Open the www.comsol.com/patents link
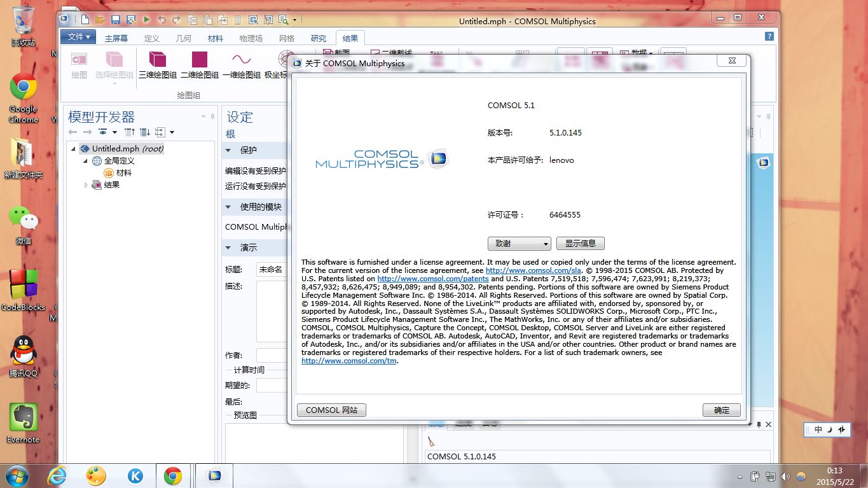 [432, 279]
